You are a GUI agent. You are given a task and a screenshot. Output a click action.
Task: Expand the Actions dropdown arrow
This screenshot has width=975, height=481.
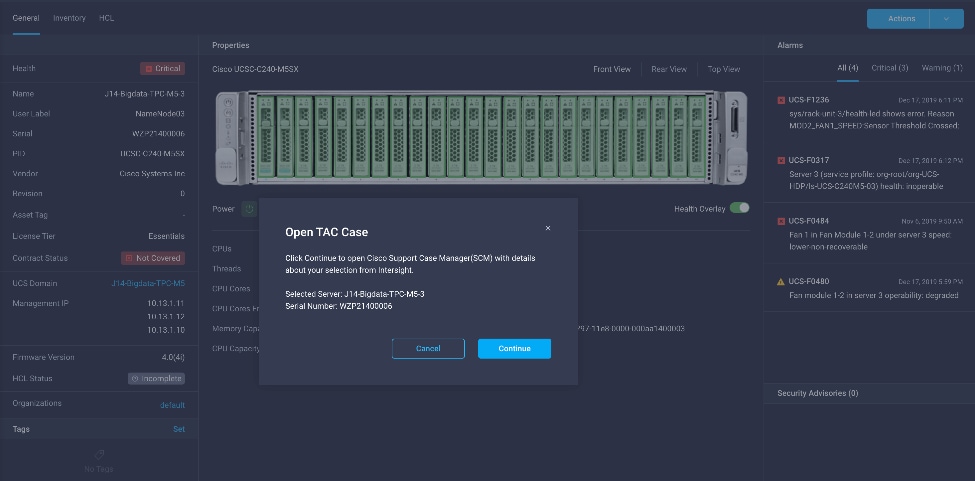946,19
